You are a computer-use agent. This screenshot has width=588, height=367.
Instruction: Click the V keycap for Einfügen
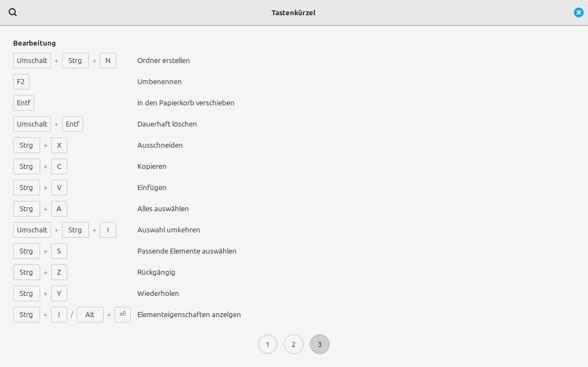(59, 188)
